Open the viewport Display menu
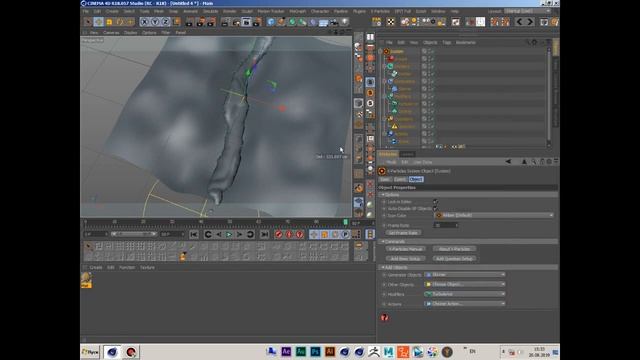 [131, 33]
